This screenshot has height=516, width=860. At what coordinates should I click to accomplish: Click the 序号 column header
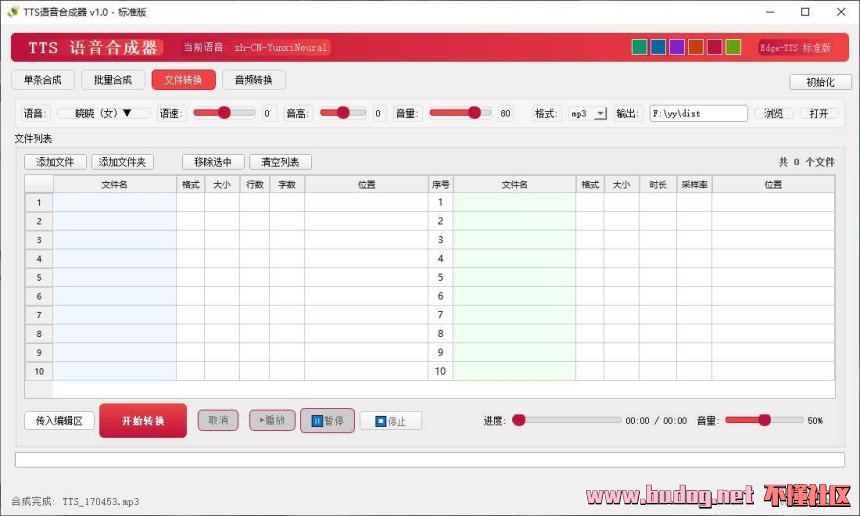coord(440,185)
